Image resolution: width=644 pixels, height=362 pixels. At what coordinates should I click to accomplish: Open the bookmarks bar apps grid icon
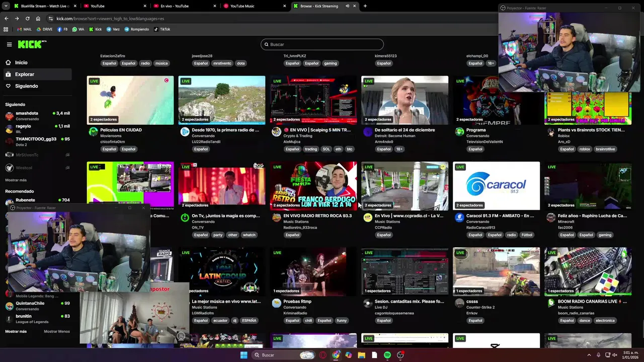[x=6, y=29]
